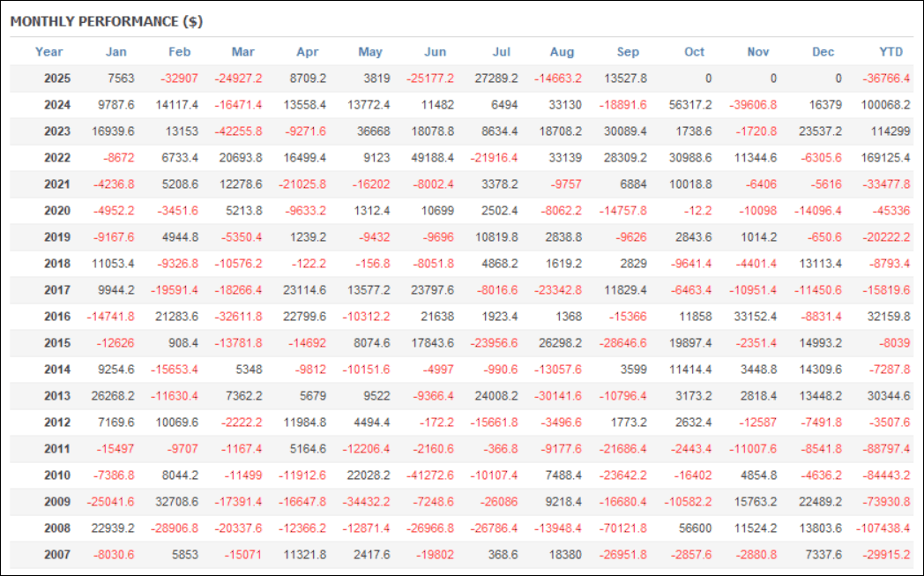Select the Jan column header

115,52
